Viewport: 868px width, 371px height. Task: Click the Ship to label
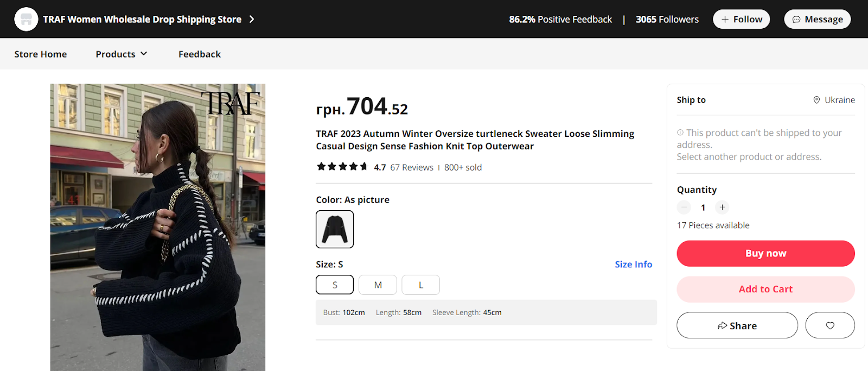[691, 100]
